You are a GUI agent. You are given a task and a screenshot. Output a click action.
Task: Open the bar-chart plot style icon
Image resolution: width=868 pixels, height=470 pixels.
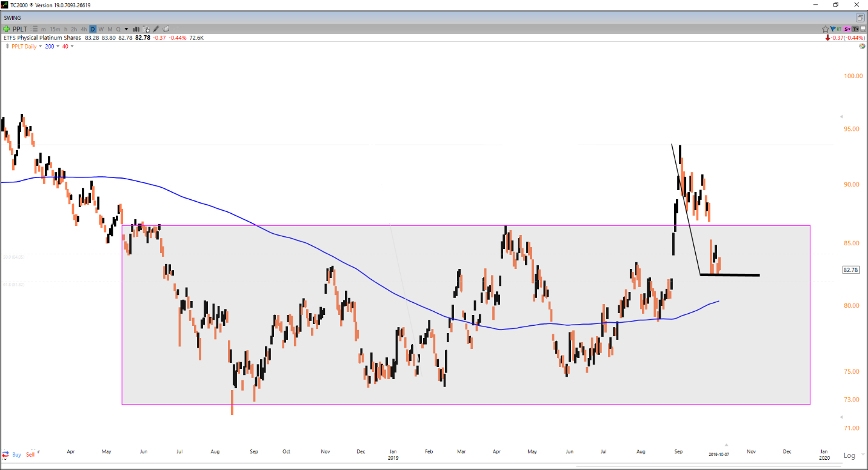tap(136, 29)
